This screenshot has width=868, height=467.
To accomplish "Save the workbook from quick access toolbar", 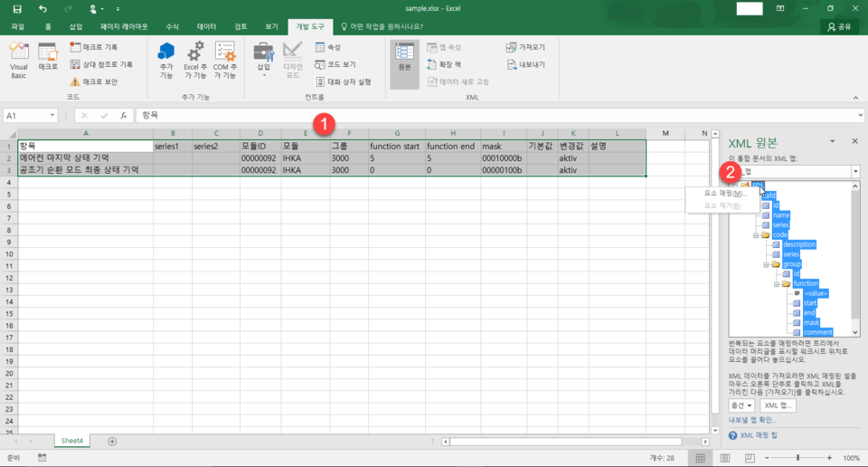I will pos(17,9).
